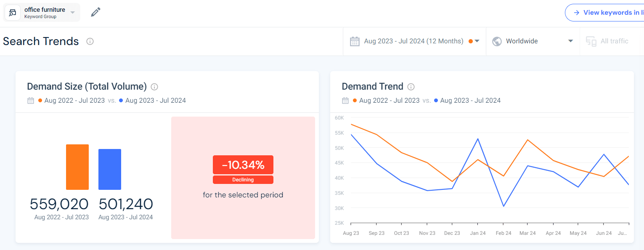
Task: Select the globe icon beside Worldwide
Action: 497,41
